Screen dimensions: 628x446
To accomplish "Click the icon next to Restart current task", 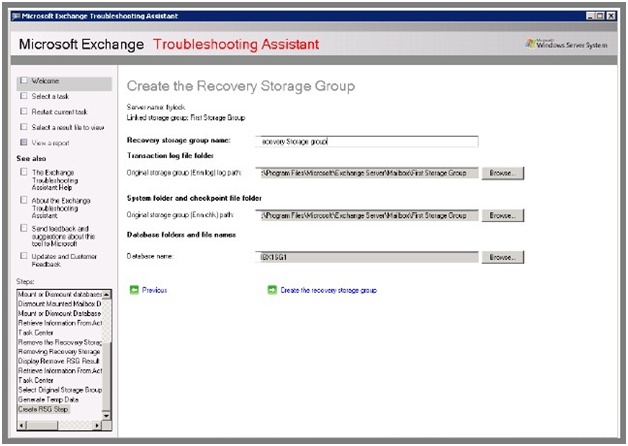I will tap(24, 111).
